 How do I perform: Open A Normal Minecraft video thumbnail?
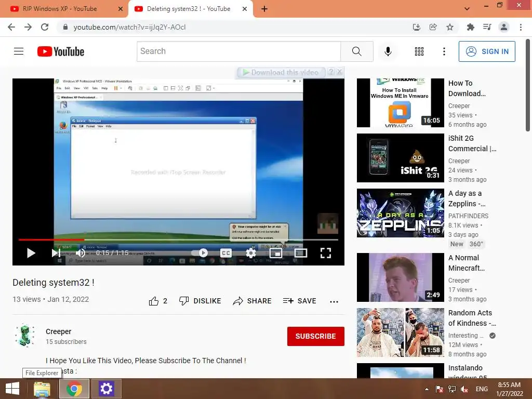tap(401, 277)
